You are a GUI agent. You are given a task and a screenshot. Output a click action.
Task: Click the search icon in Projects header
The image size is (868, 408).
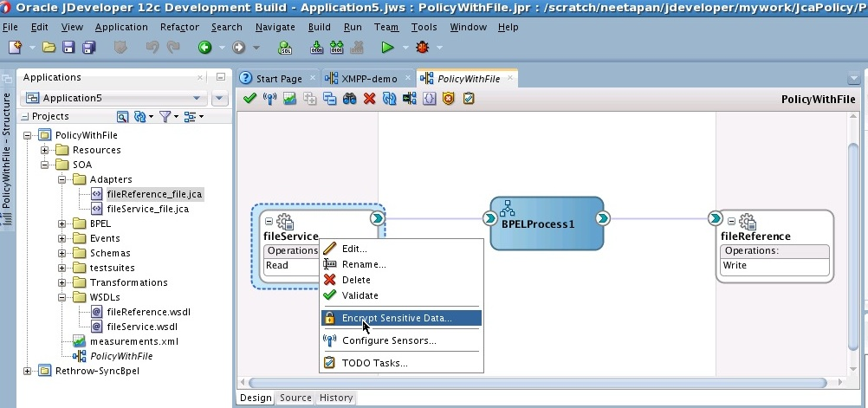coord(122,116)
